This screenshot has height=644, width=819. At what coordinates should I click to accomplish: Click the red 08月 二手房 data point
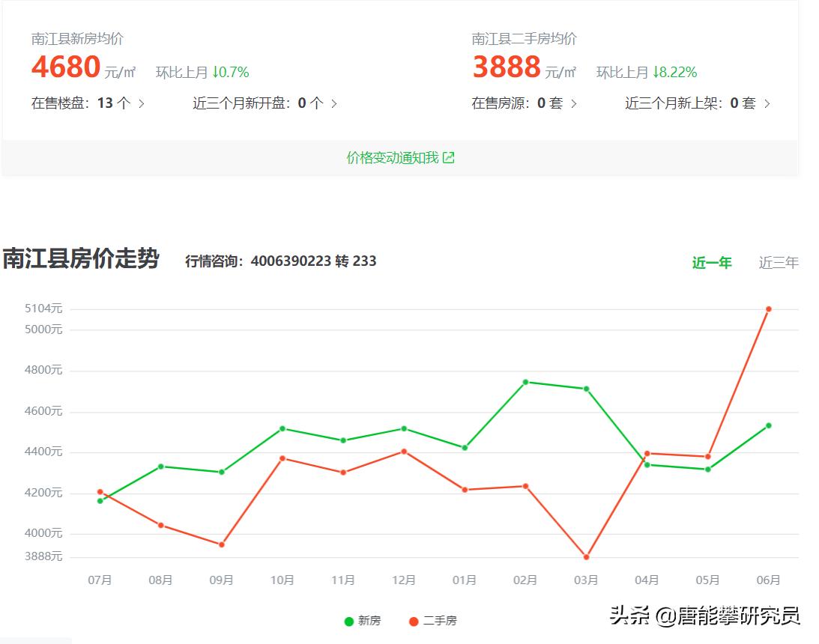point(161,525)
